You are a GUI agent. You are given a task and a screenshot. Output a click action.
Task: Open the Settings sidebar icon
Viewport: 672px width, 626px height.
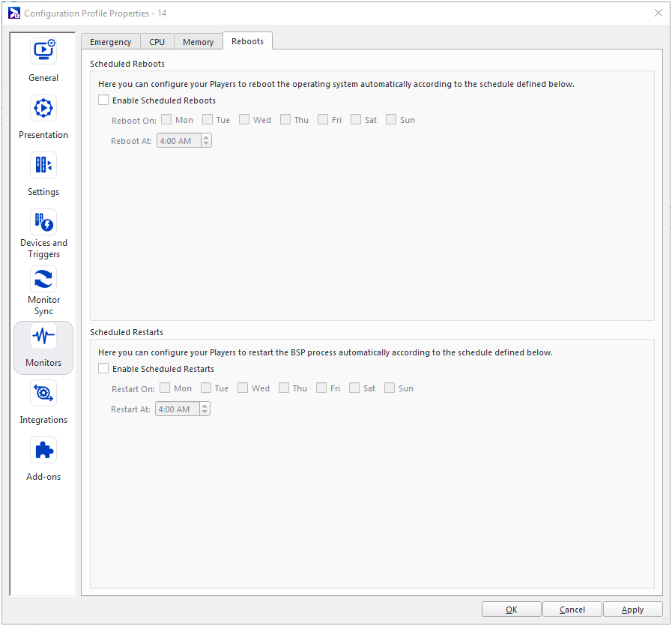tap(43, 166)
